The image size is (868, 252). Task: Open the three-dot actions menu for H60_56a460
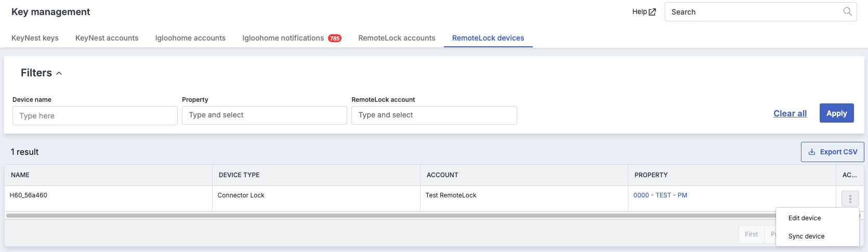[x=850, y=198]
